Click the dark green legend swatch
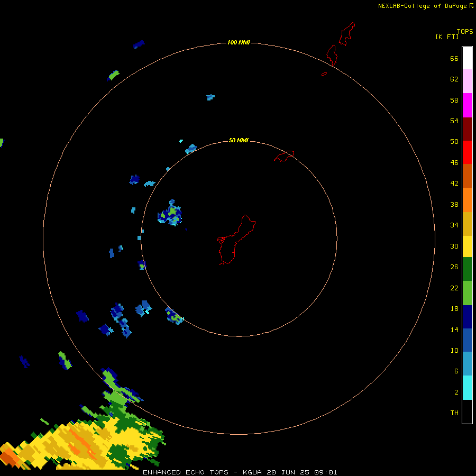This screenshot has width=476, height=476. [467, 269]
